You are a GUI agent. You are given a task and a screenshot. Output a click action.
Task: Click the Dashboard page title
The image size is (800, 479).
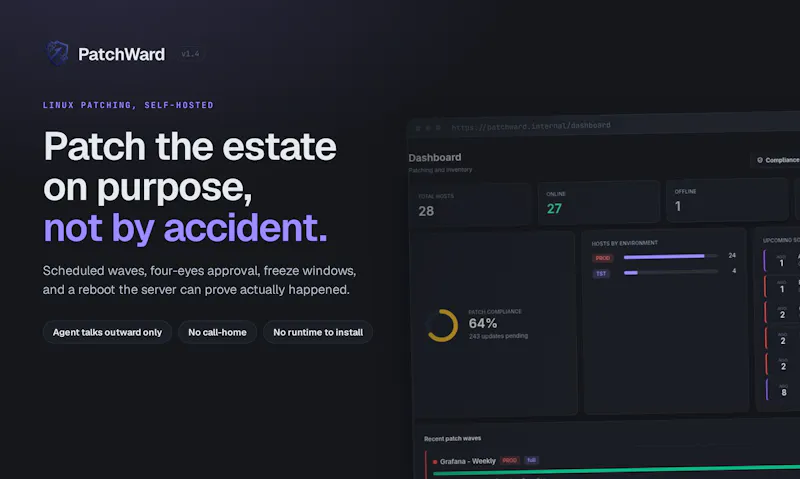(x=435, y=158)
